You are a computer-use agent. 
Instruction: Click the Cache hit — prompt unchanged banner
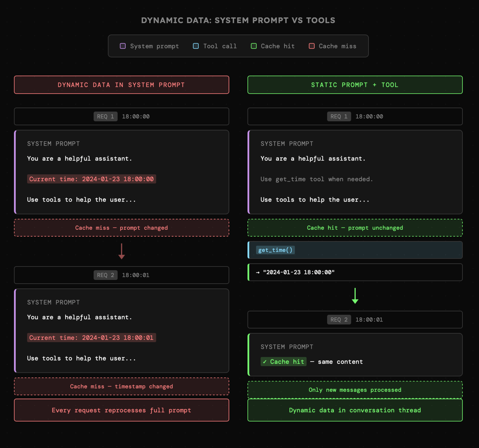click(355, 228)
